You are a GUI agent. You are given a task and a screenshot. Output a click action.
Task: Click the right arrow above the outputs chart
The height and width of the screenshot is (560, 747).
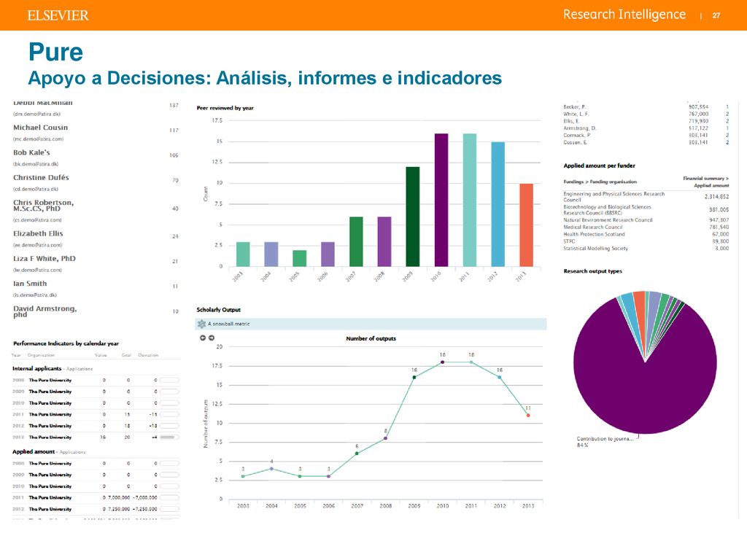click(211, 338)
